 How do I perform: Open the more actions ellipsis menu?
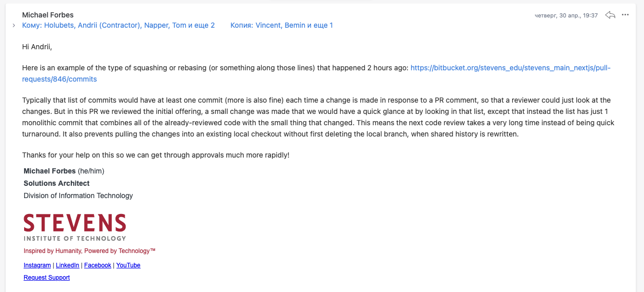click(625, 15)
